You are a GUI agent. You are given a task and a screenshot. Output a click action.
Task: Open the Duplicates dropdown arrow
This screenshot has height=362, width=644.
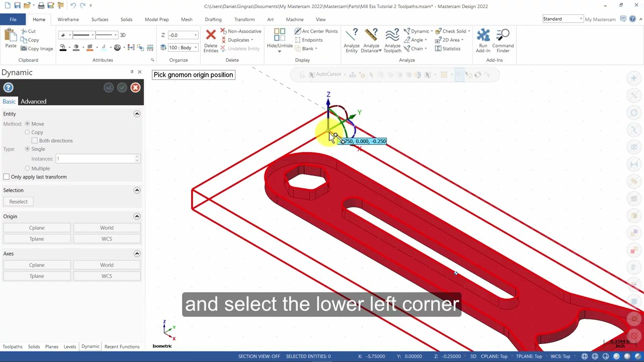click(x=252, y=40)
